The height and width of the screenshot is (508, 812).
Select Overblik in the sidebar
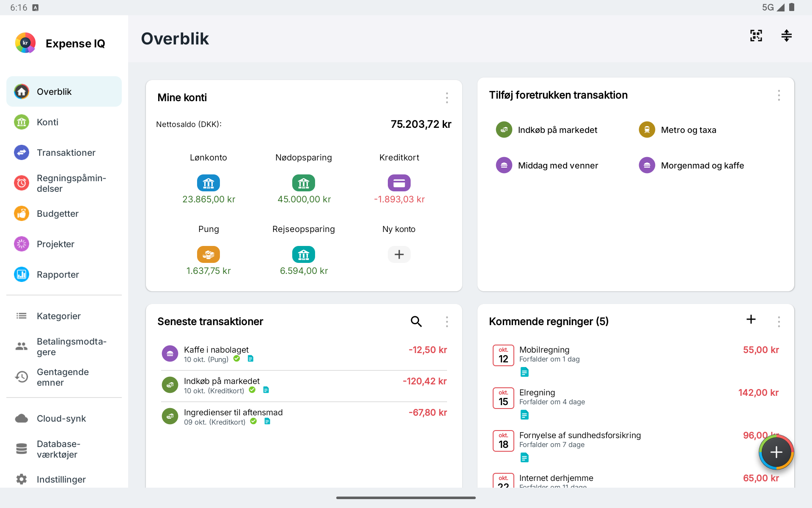point(64,91)
